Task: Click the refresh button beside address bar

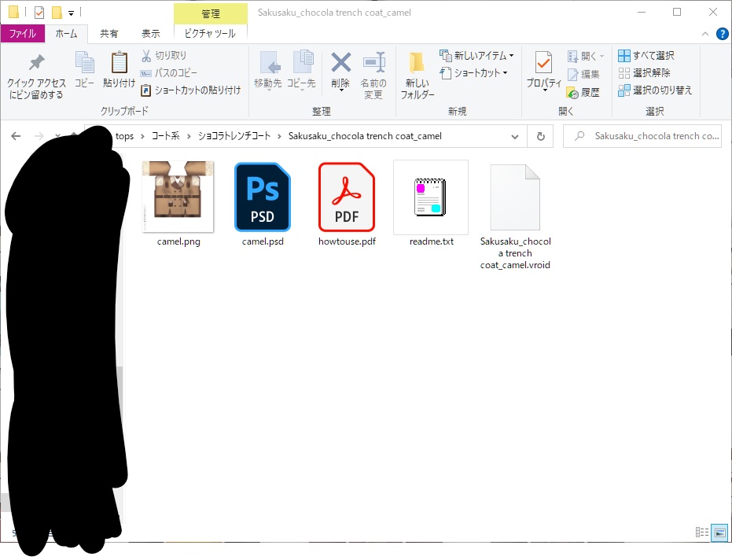Action: [541, 136]
